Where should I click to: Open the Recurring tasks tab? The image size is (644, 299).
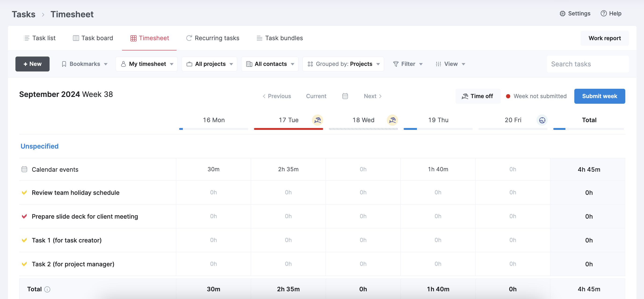(x=213, y=38)
